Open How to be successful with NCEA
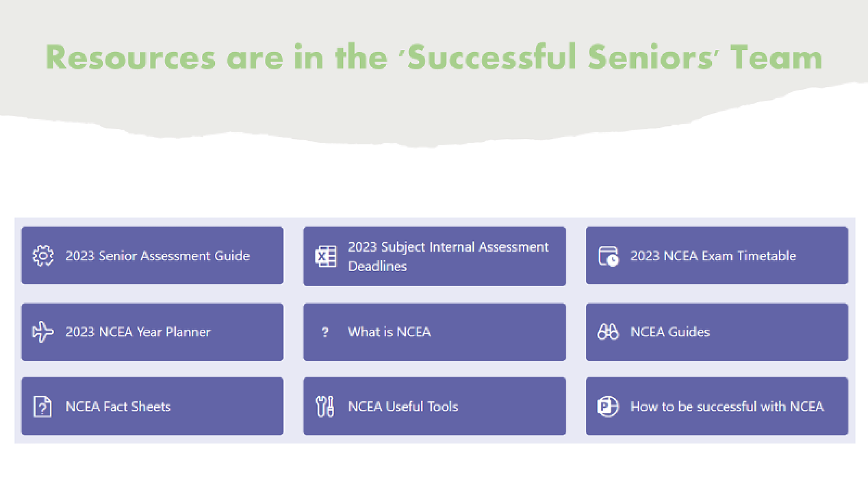This screenshot has height=488, width=868. (727, 406)
